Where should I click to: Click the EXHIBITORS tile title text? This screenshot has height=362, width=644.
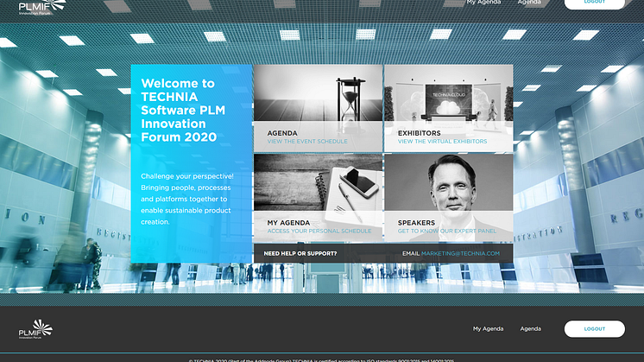pos(419,133)
